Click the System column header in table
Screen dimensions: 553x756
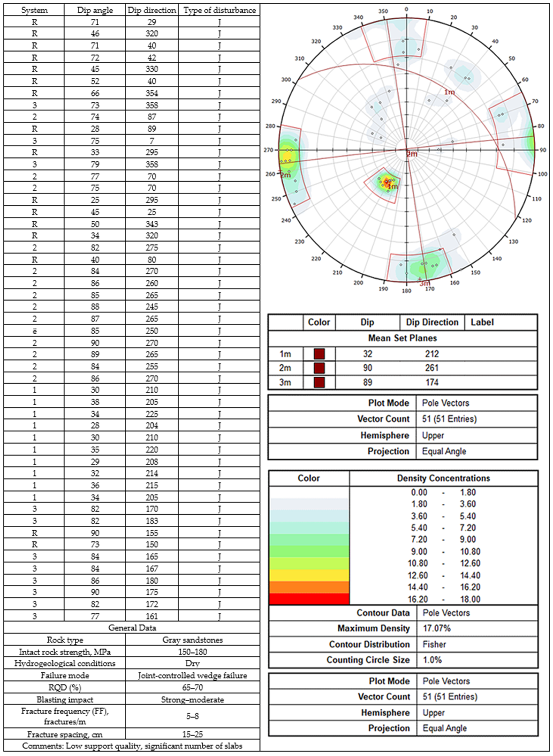tap(34, 10)
